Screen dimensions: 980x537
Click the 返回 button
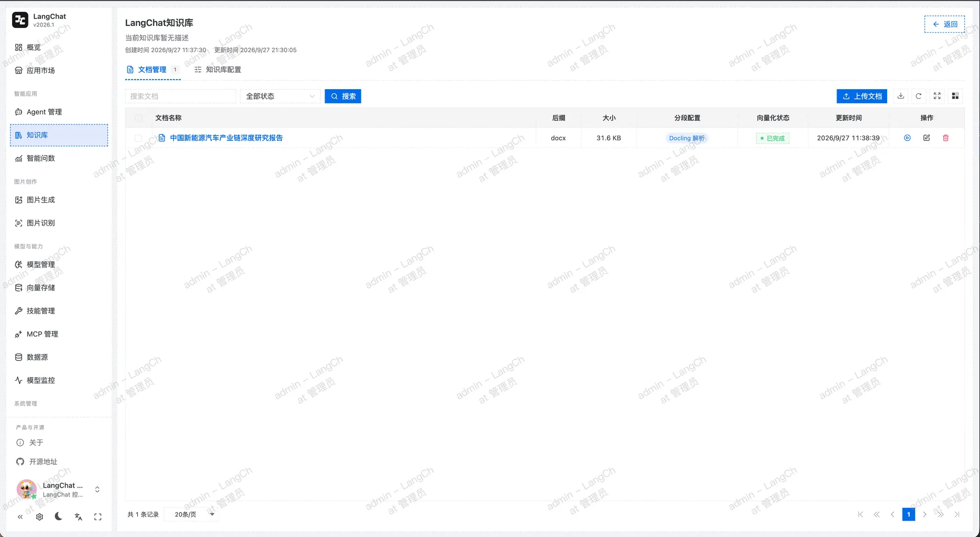click(x=945, y=24)
